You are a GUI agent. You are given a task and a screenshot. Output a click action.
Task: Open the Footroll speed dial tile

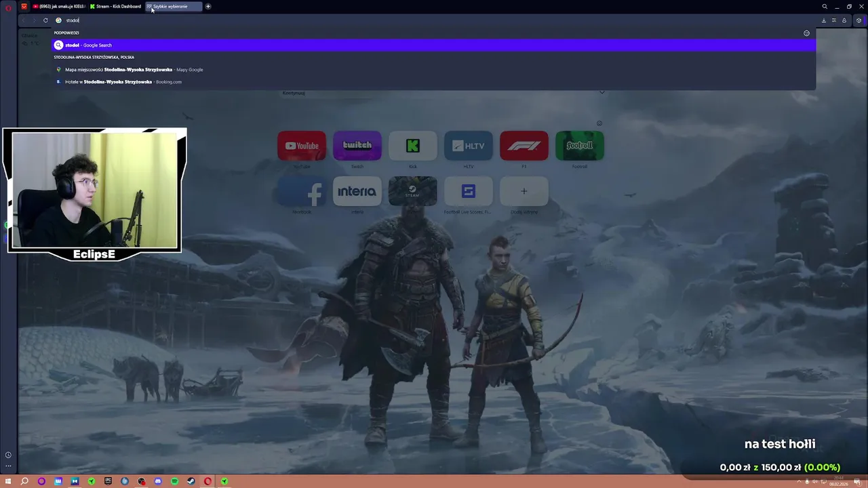(x=580, y=146)
